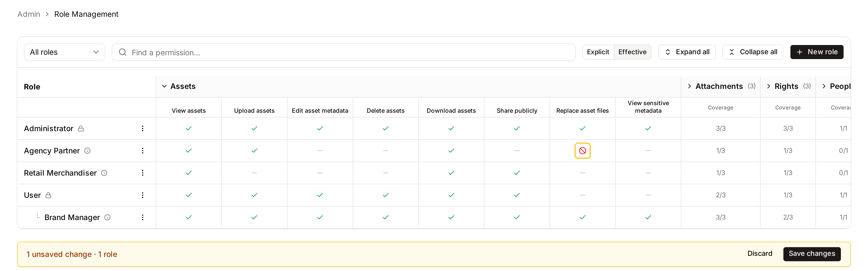The height and width of the screenshot is (271, 868).
Task: Click the Download assets column header
Action: [451, 110]
